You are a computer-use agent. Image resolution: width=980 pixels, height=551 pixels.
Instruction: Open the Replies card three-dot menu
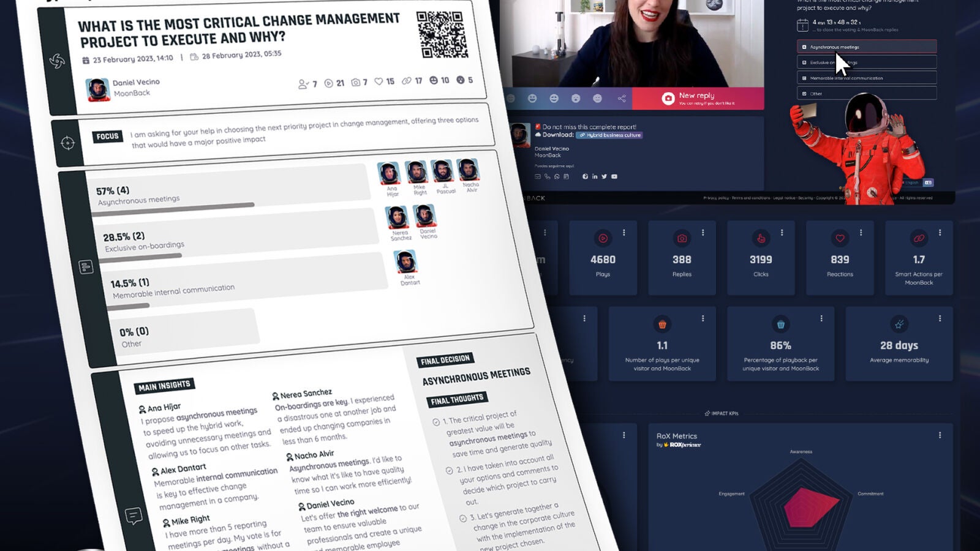click(x=703, y=233)
